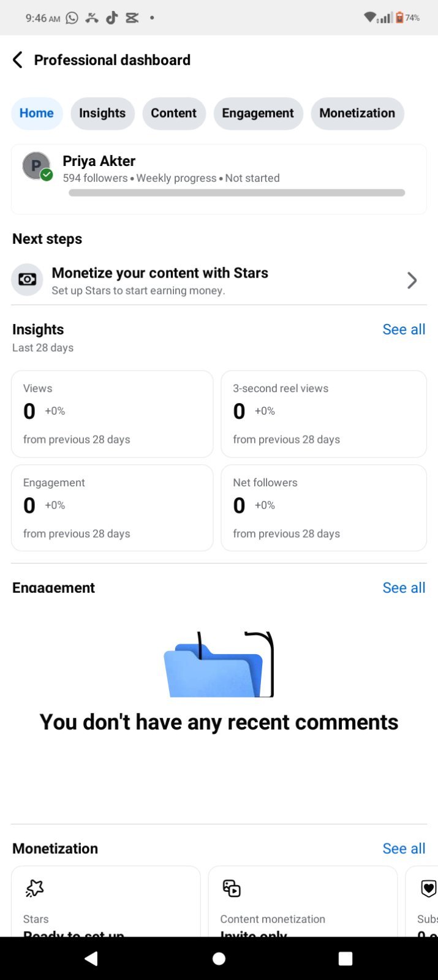Switch to the Insights tab

coord(102,113)
